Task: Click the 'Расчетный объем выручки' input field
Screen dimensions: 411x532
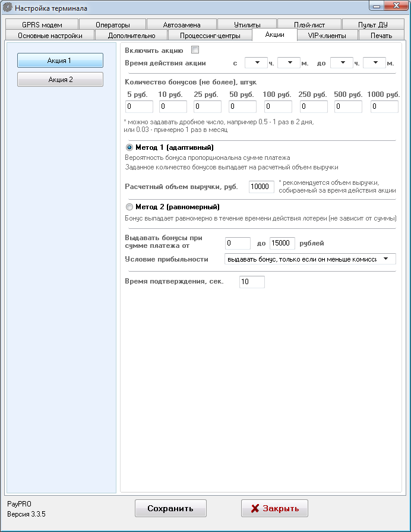Action: 261,187
